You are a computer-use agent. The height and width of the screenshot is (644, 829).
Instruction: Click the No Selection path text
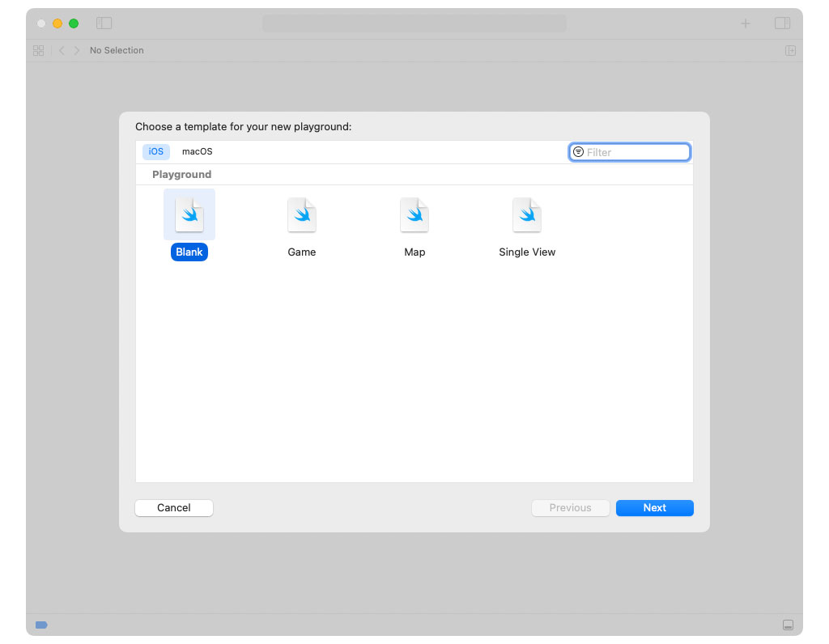tap(117, 50)
